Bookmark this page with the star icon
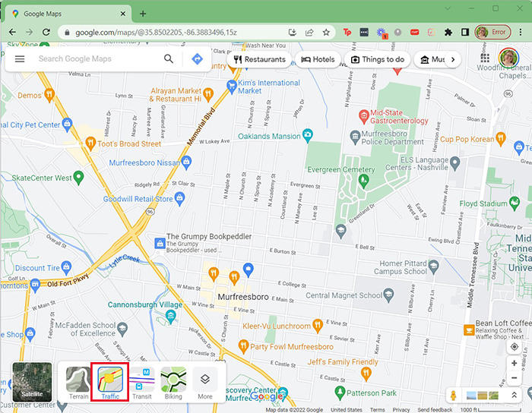 tap(326, 32)
